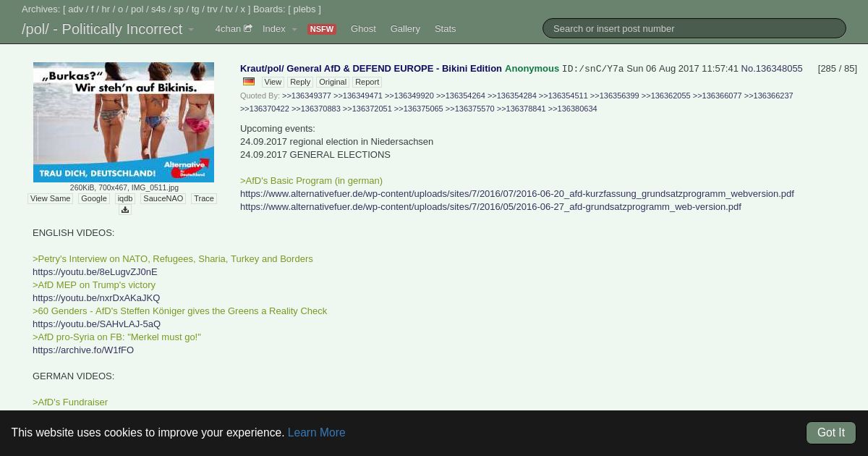Open quoted reply >>136354264

461,96
